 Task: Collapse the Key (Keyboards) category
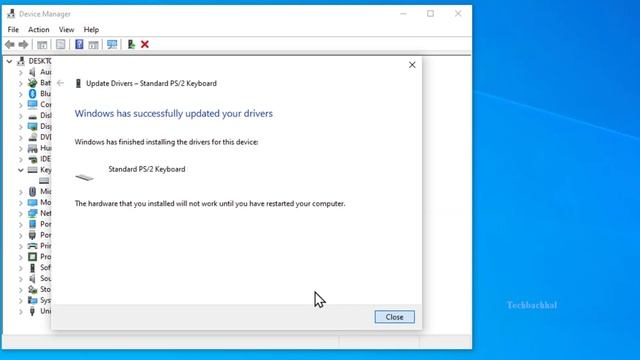click(x=20, y=170)
